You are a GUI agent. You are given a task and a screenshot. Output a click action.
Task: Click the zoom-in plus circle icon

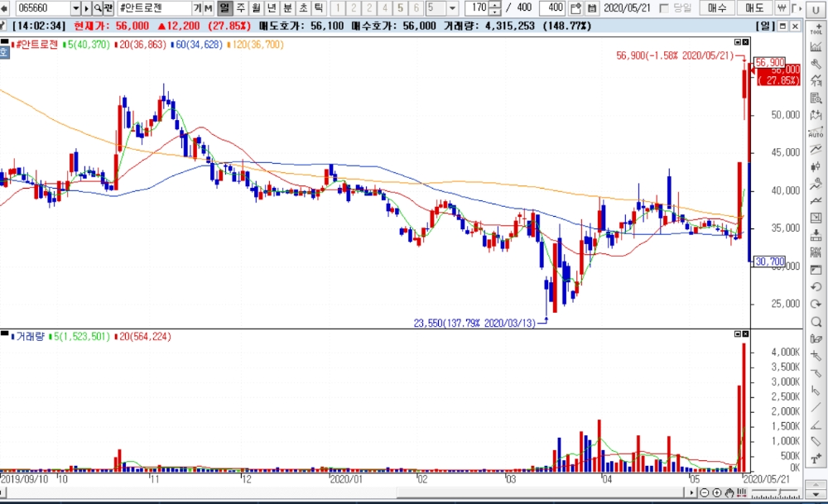pyautogui.click(x=716, y=493)
